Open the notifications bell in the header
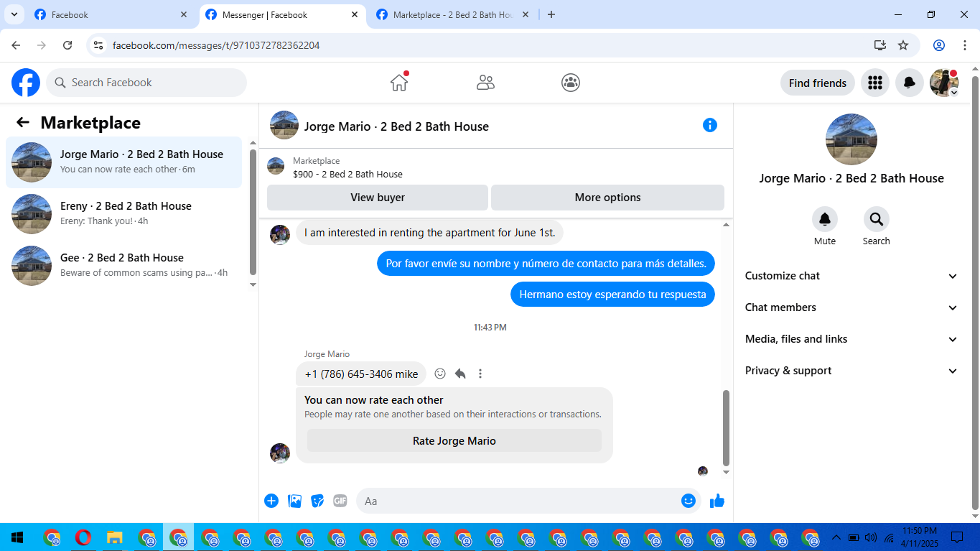 click(x=909, y=83)
